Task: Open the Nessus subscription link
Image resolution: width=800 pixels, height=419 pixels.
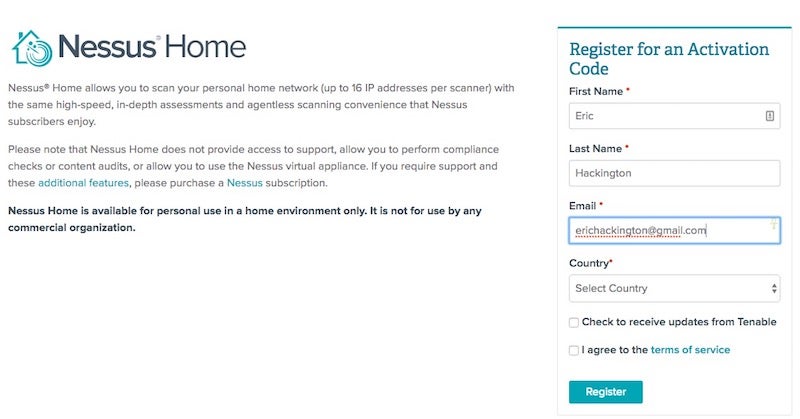Action: pyautogui.click(x=244, y=183)
